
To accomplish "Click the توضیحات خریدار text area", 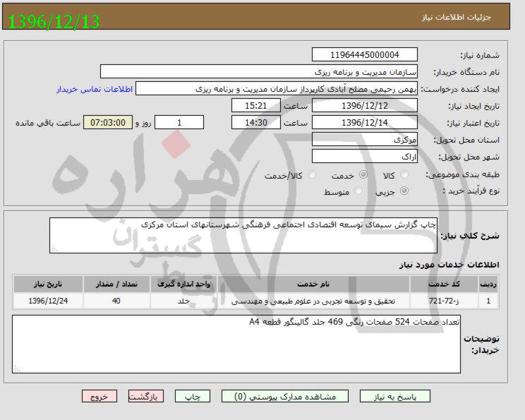I will tap(236, 344).
